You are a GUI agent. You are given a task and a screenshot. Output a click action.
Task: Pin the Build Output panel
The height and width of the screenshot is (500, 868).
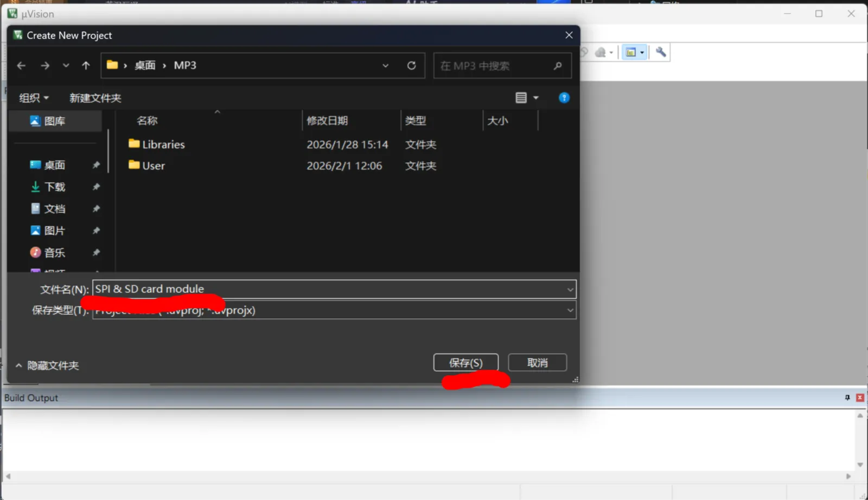(x=847, y=398)
